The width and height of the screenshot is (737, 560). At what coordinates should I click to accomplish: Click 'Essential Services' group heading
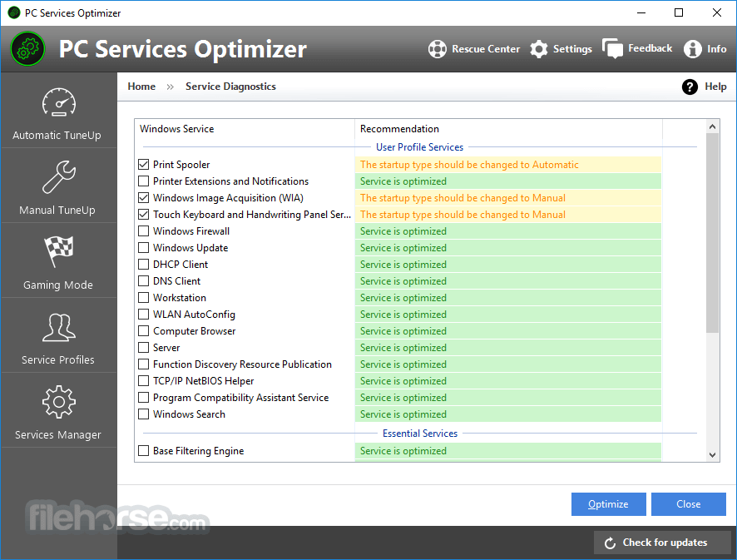pyautogui.click(x=420, y=434)
